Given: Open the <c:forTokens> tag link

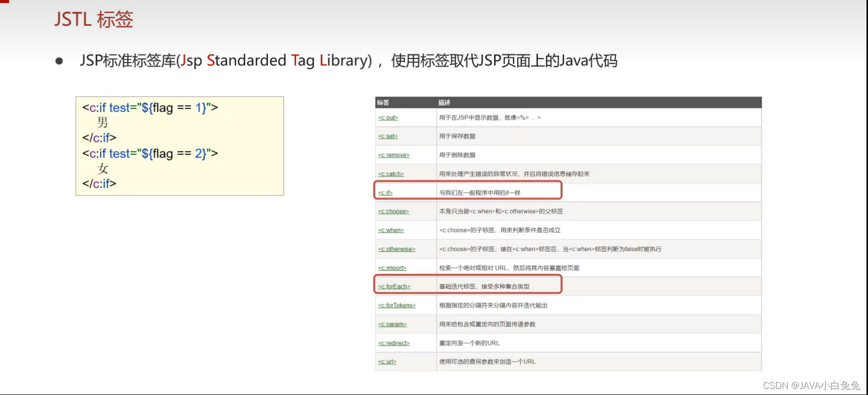Looking at the screenshot, I should pos(397,306).
